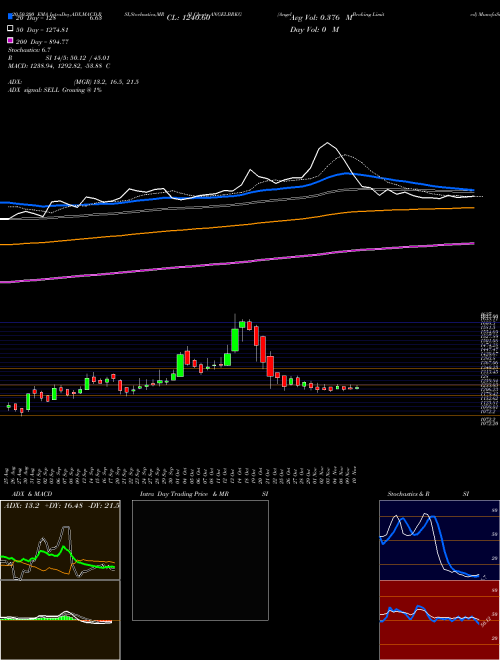The height and width of the screenshot is (660, 500).
Task: Open the red RSI chart panel
Action: [x=439, y=620]
